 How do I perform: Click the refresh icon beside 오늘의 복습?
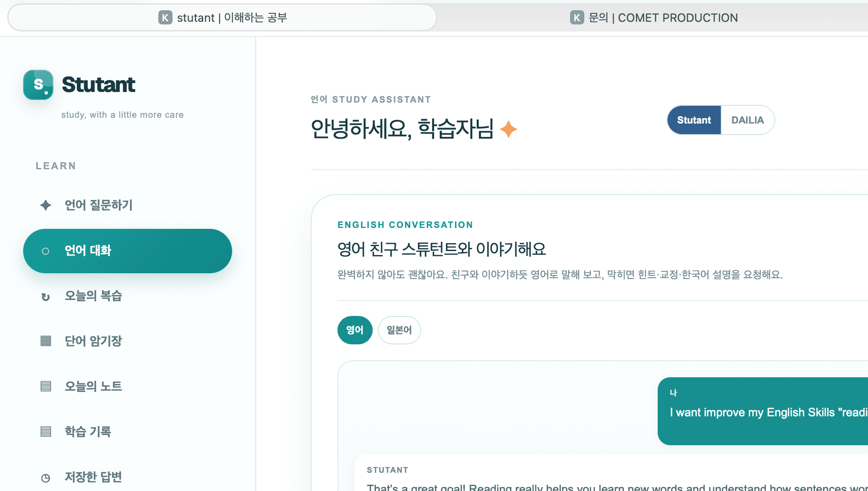(x=45, y=297)
